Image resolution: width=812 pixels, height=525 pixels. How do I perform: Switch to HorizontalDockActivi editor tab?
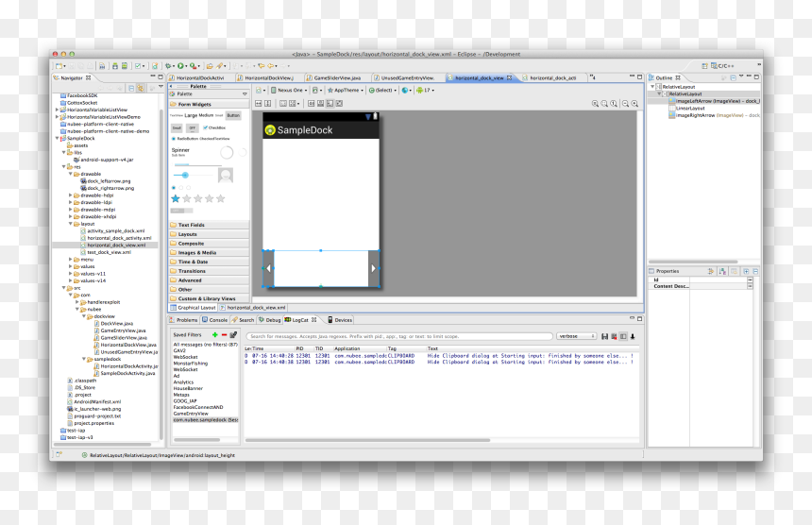[200, 77]
